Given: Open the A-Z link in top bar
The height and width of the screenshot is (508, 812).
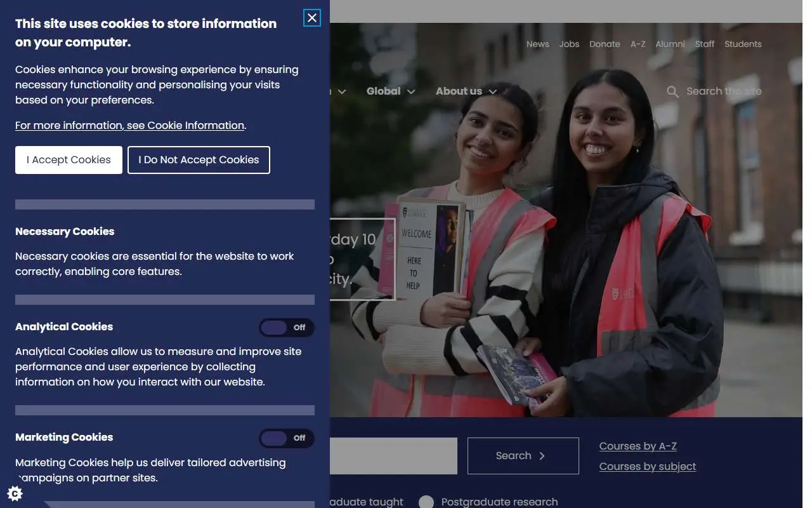Looking at the screenshot, I should (638, 44).
